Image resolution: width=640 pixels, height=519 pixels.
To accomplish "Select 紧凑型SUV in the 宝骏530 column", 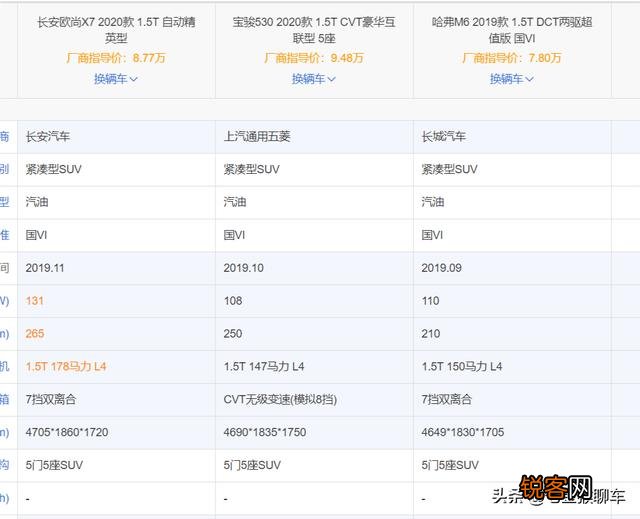I will pyautogui.click(x=251, y=169).
